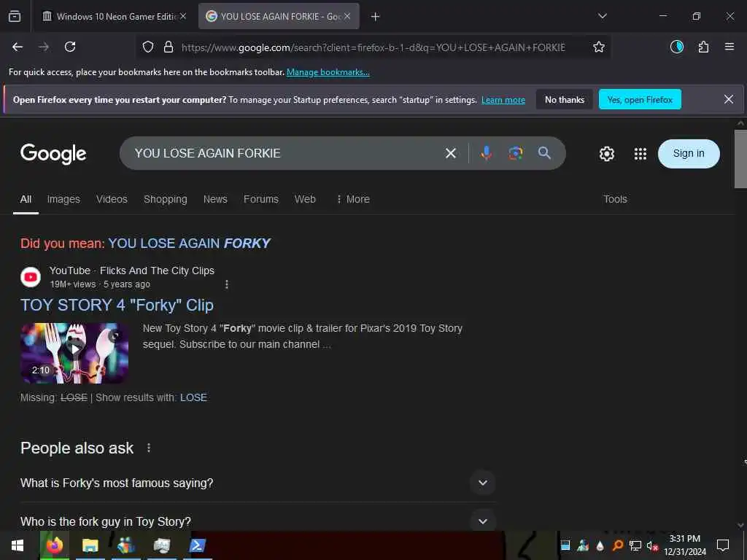Open File Explorer from taskbar
747x560 pixels.
[90, 545]
